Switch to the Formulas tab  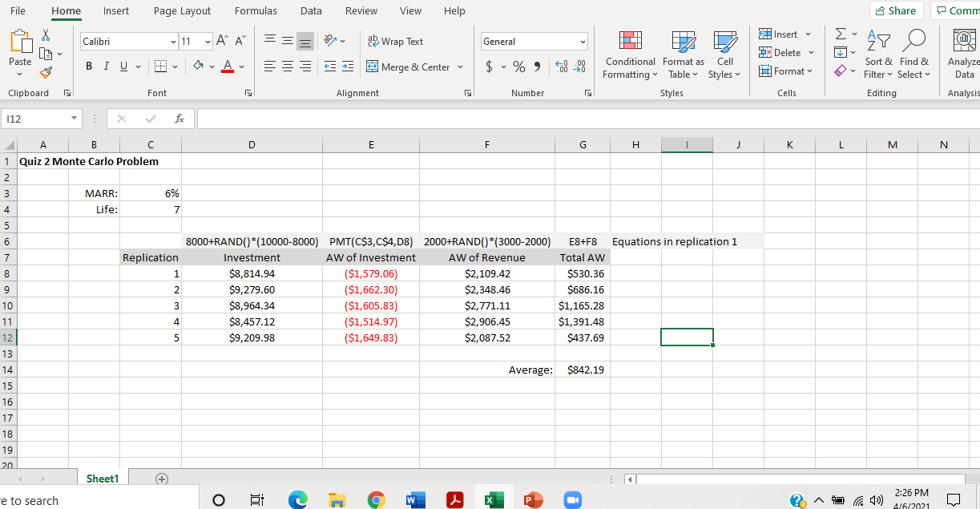pyautogui.click(x=256, y=10)
